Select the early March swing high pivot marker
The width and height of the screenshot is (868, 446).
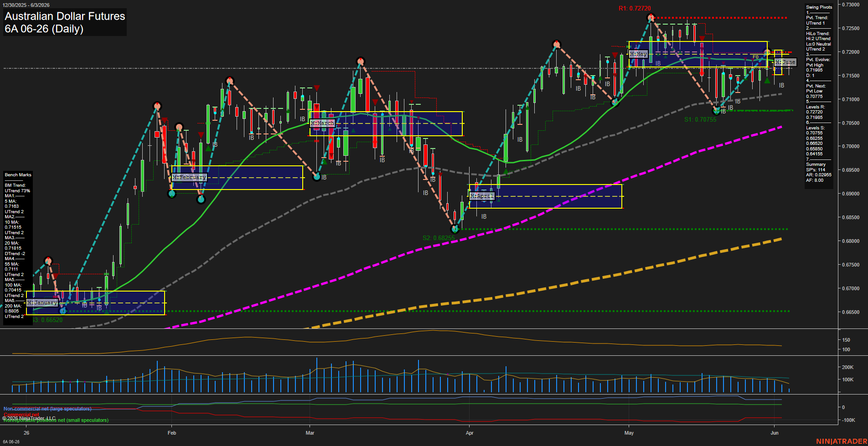[361, 61]
